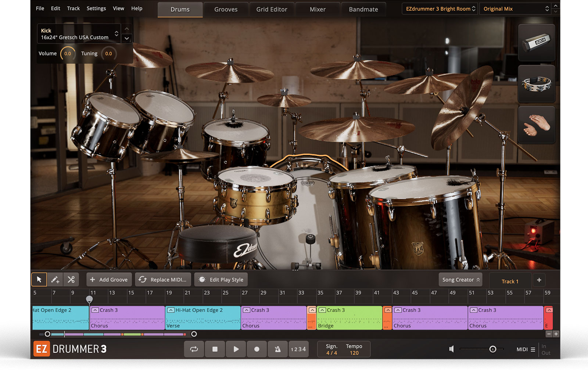
Task: Open the shaker percussion instrument slot
Action: [537, 43]
